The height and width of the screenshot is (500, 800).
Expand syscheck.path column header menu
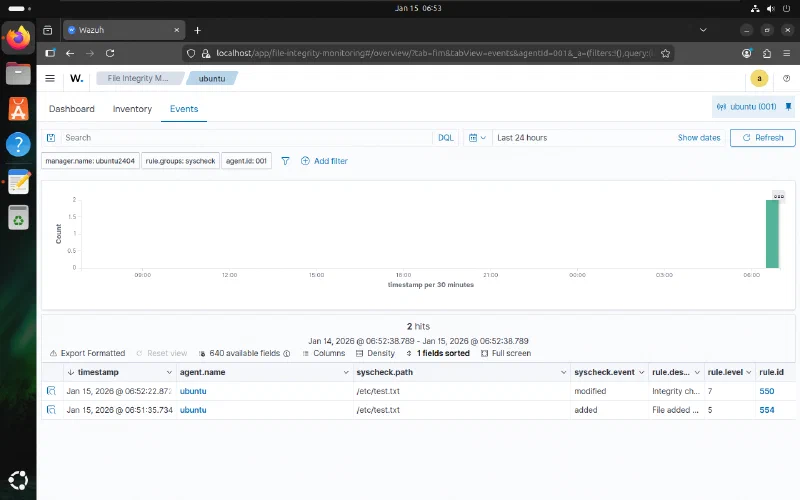click(563, 372)
